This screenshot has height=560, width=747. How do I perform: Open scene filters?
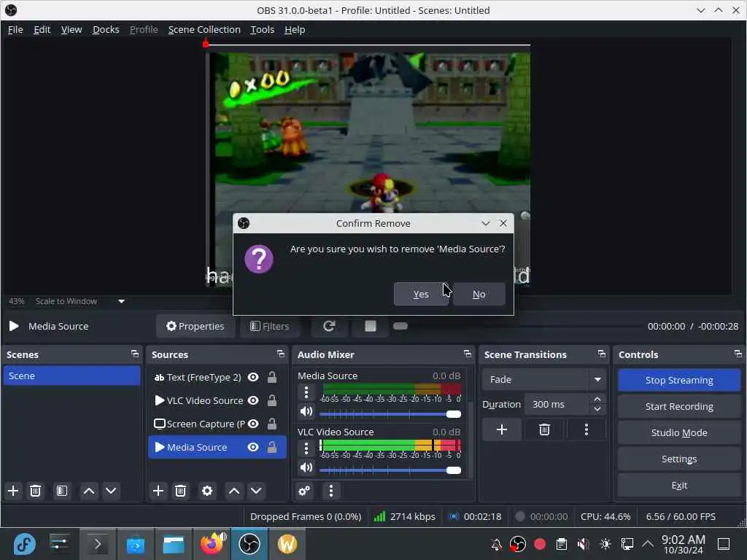(x=62, y=491)
